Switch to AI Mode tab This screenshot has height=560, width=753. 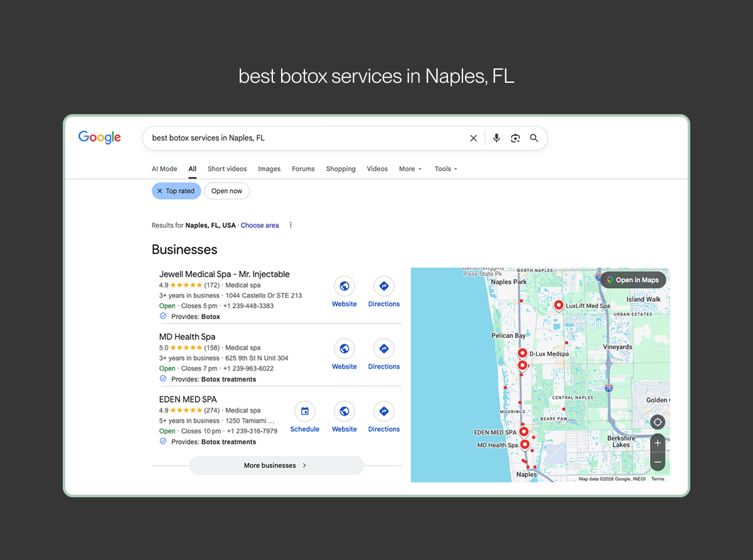click(x=164, y=169)
